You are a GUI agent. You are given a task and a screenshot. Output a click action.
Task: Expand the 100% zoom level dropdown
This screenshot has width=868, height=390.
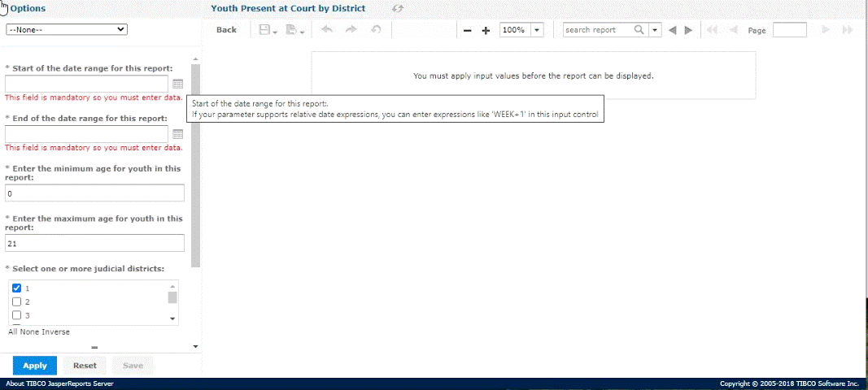point(537,30)
